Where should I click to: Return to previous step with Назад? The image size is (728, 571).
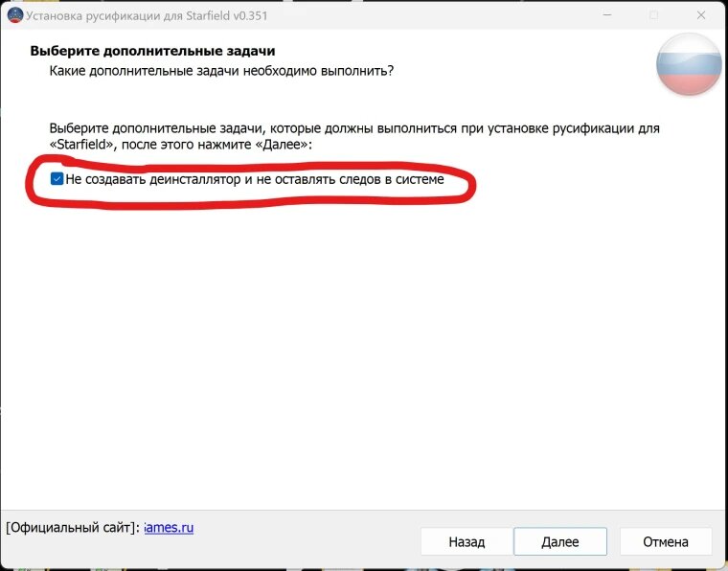(x=466, y=541)
